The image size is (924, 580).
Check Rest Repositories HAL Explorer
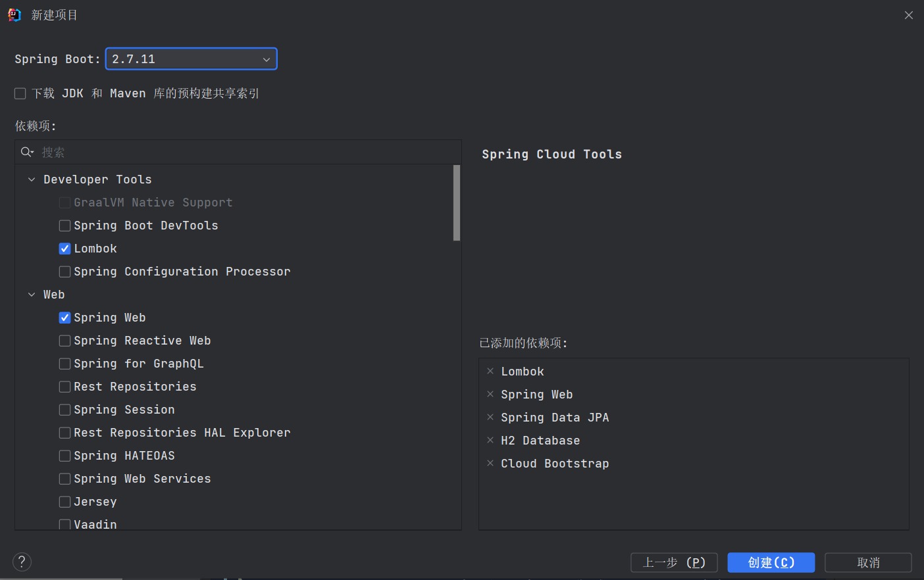tap(64, 433)
